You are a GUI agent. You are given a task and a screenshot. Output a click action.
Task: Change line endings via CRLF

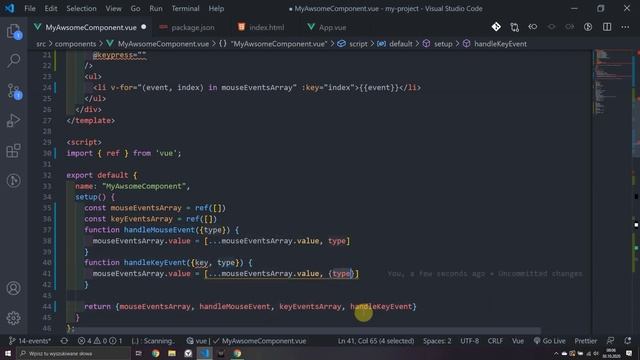pyautogui.click(x=495, y=340)
